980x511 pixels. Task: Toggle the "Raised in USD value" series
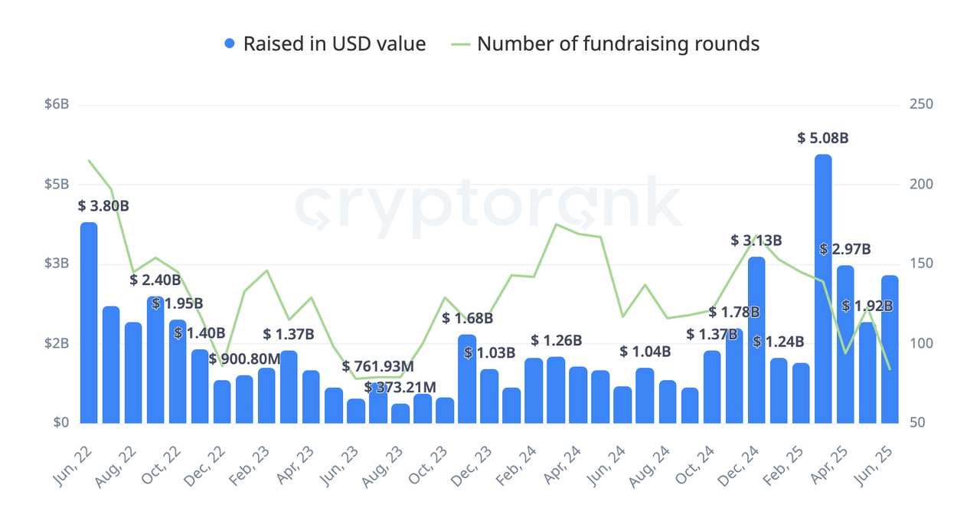(x=334, y=44)
